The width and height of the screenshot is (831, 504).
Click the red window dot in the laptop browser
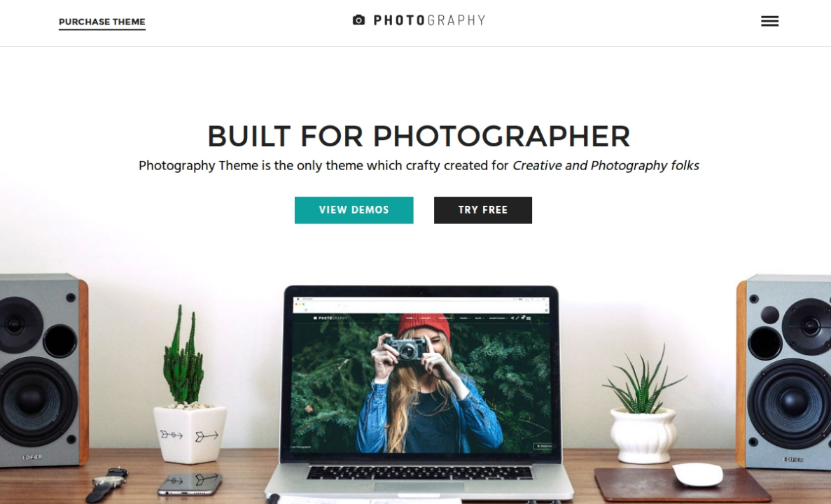point(296,304)
